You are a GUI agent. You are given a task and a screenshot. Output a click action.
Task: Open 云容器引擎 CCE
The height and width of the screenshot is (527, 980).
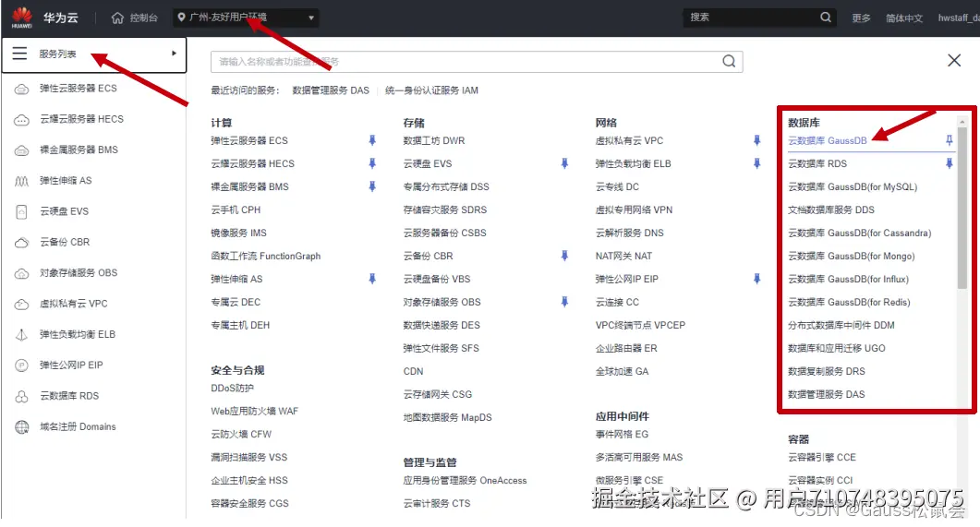(x=822, y=458)
